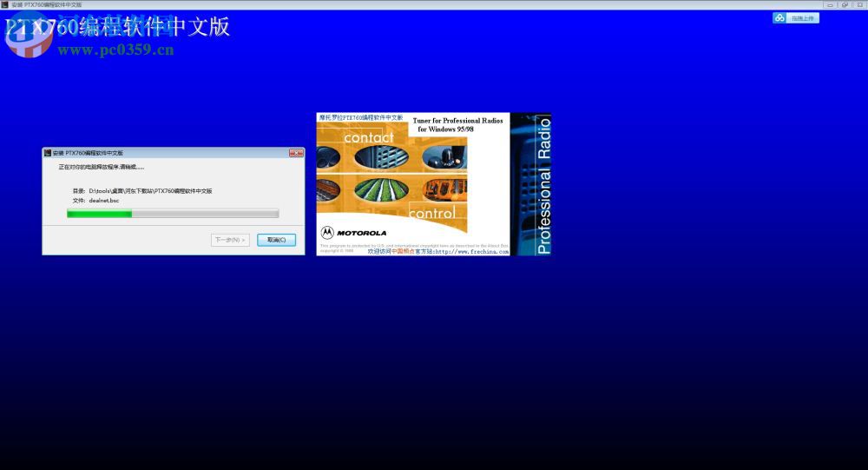Close the main installer window
The height and width of the screenshot is (470, 868).
(860, 4)
